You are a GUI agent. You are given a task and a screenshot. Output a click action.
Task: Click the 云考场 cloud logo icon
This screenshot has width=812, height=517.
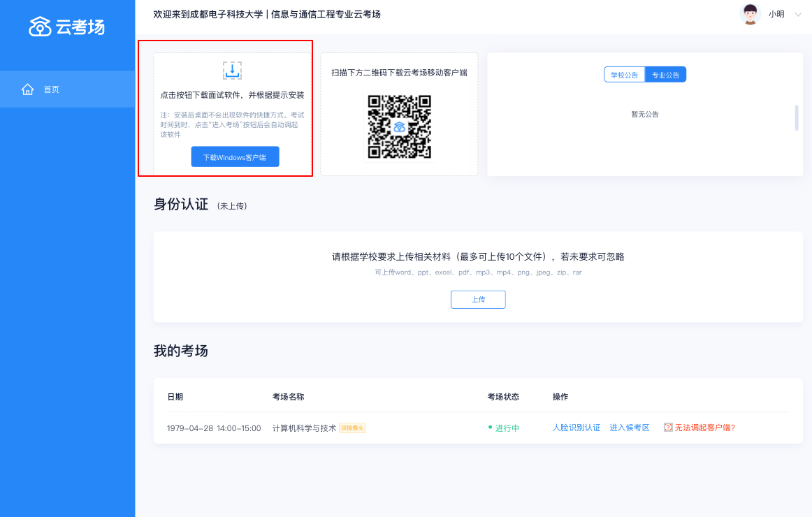(40, 27)
